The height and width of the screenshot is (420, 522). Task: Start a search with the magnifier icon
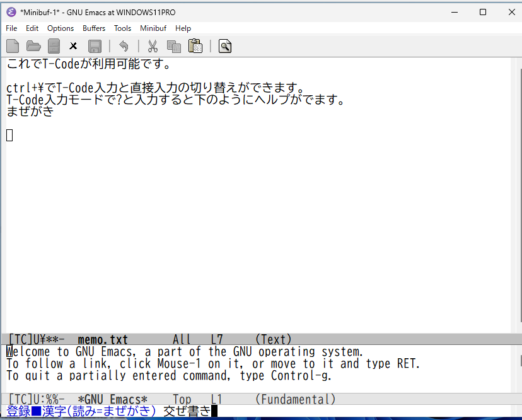pyautogui.click(x=224, y=46)
